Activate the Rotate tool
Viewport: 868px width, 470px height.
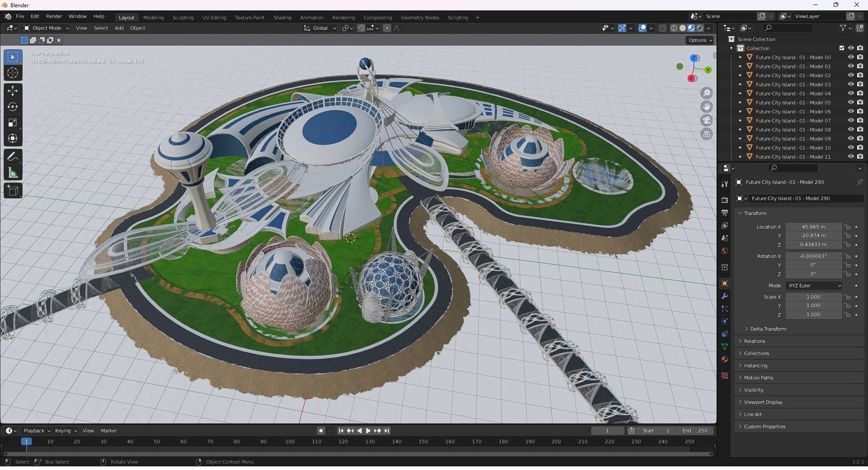[x=13, y=107]
